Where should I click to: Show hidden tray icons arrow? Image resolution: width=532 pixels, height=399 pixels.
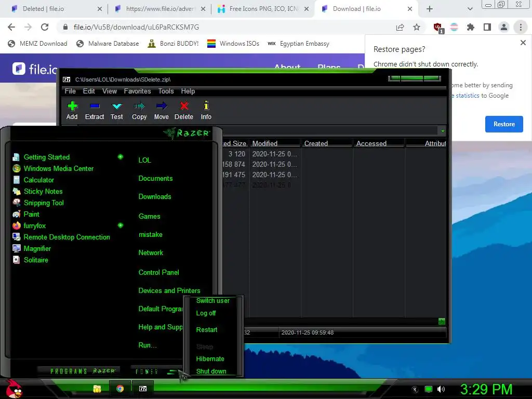(415, 389)
